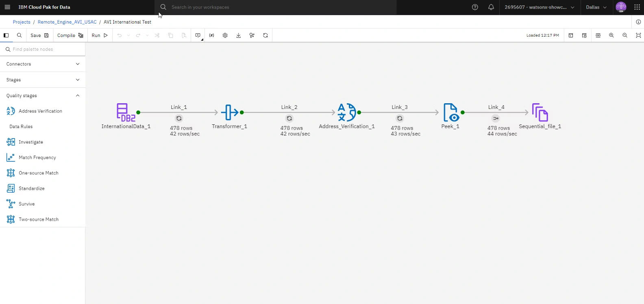This screenshot has width=644, height=304.
Task: Click the workspace search field
Action: (x=276, y=7)
